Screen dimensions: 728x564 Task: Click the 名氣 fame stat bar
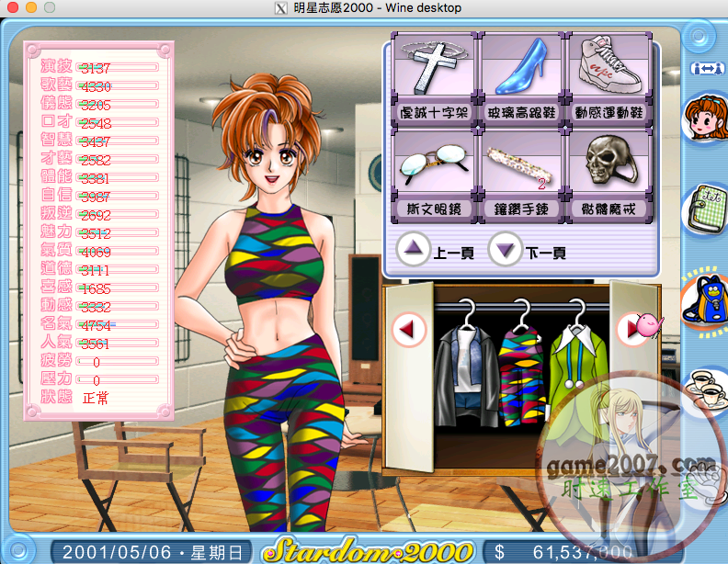click(118, 325)
